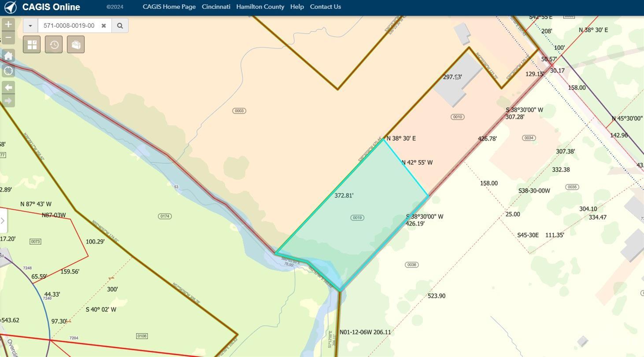Open the Cincinnati menu link
The image size is (644, 357).
[216, 7]
